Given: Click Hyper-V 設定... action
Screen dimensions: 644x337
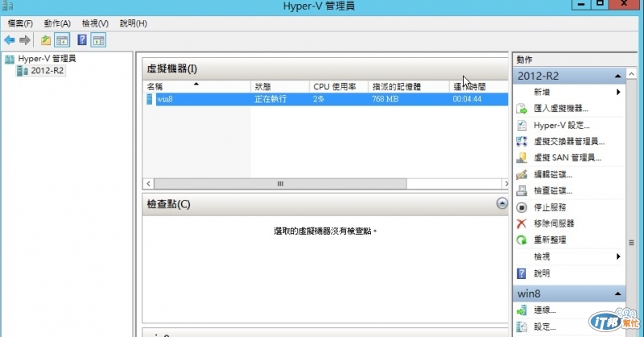Looking at the screenshot, I should pyautogui.click(x=561, y=125).
